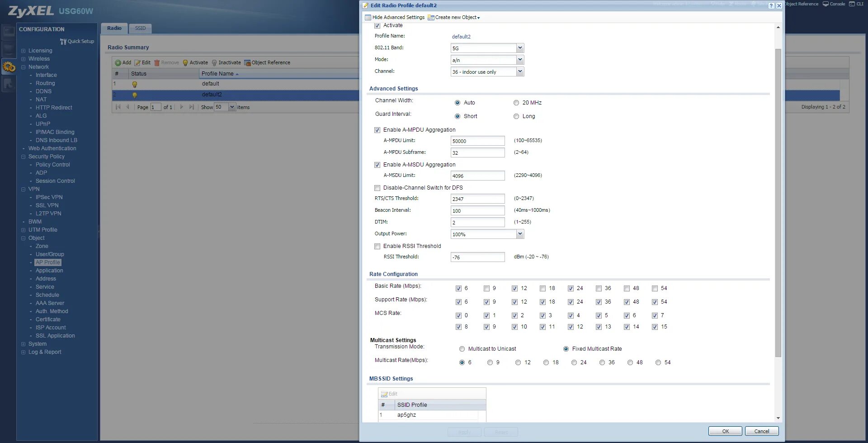Uncheck Enable A-MSDU Aggregation
The image size is (868, 443).
pyautogui.click(x=377, y=165)
